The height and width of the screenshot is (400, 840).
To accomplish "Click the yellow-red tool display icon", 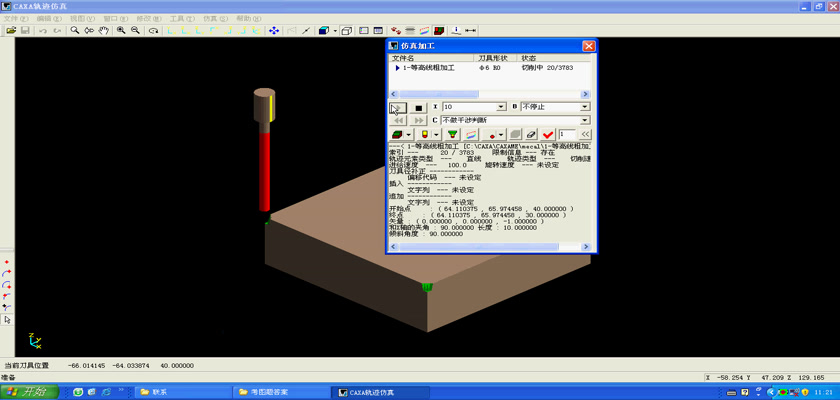I will (x=424, y=134).
